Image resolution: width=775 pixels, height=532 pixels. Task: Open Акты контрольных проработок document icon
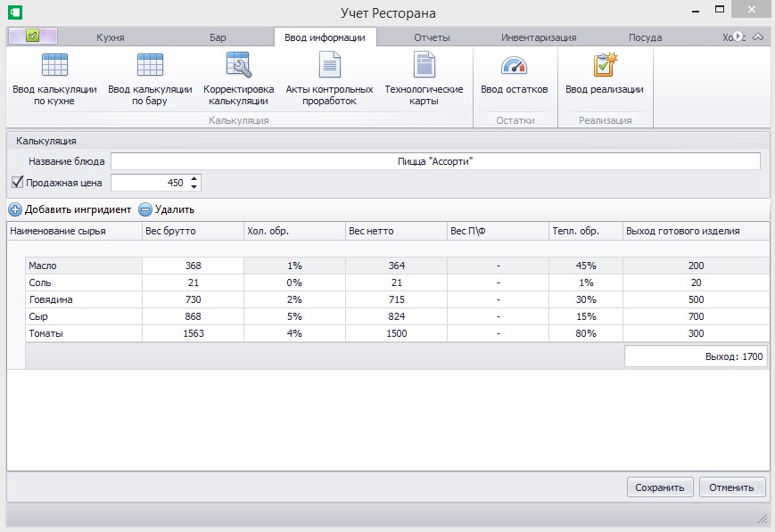click(330, 66)
